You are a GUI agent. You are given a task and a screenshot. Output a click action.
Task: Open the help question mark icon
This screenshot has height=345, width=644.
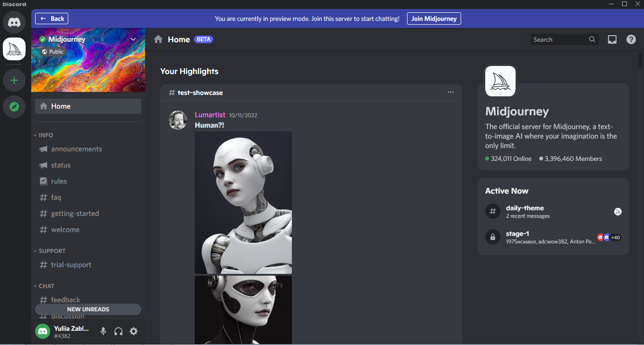coord(631,39)
